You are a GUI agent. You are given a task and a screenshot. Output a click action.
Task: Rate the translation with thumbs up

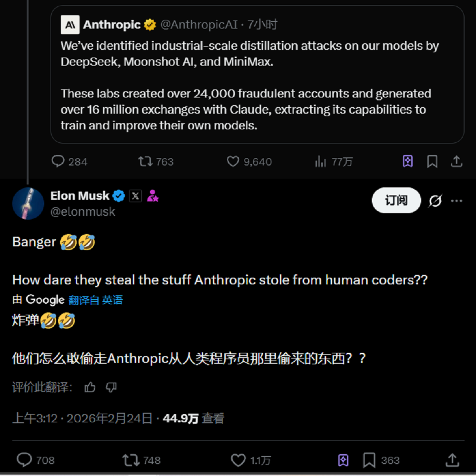click(x=90, y=388)
